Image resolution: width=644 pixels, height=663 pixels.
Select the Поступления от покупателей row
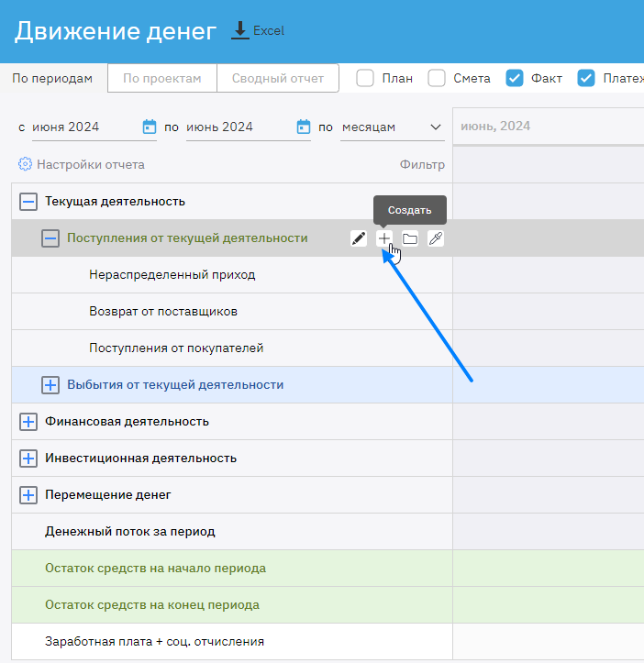[x=176, y=348]
